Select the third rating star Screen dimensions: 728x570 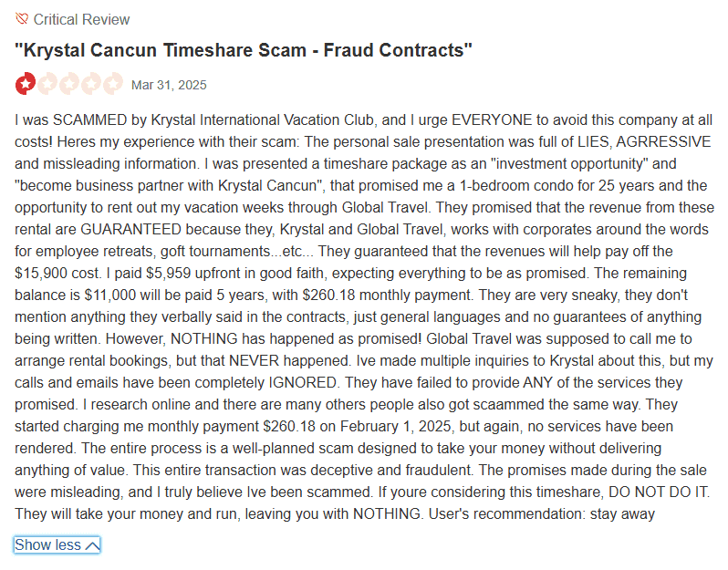[69, 85]
